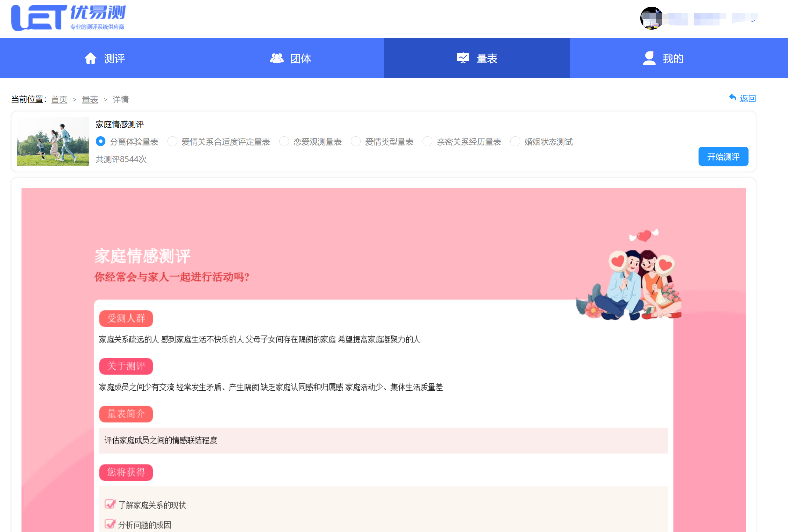Select the 爱情类型量表 radio option
Viewport: 788px width, 532px height.
tap(356, 141)
